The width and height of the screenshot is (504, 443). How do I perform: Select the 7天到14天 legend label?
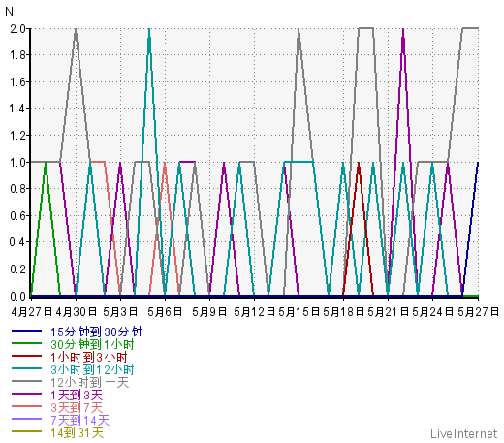[x=79, y=420]
